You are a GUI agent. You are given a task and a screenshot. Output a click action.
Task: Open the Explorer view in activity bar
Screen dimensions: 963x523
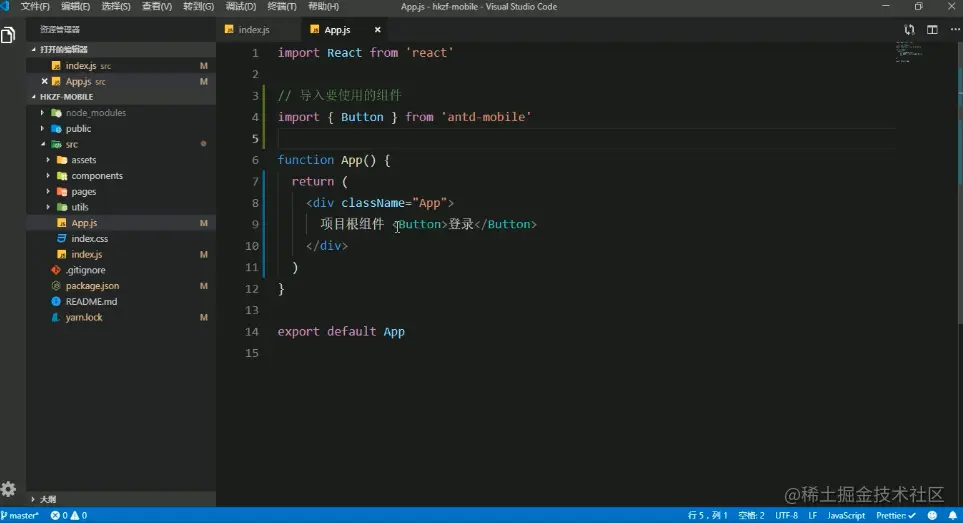(x=9, y=35)
